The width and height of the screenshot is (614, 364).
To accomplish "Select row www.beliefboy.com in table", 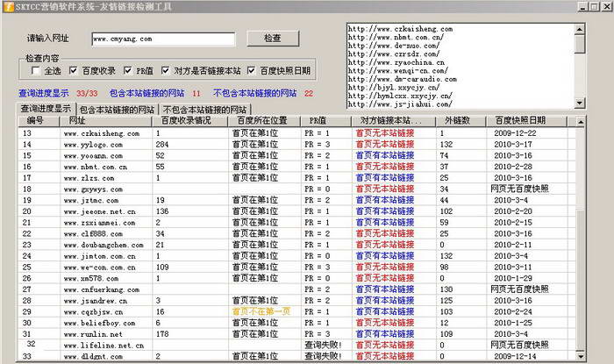I will pyautogui.click(x=296, y=323).
